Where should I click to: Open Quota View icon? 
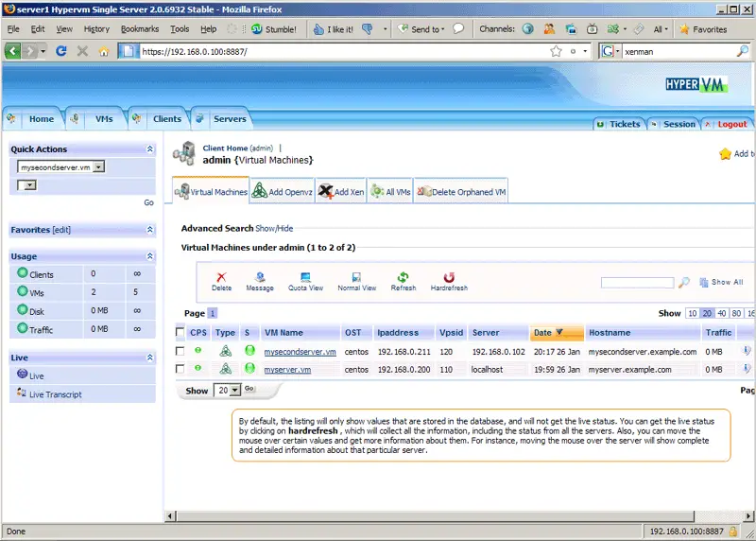[x=305, y=277]
